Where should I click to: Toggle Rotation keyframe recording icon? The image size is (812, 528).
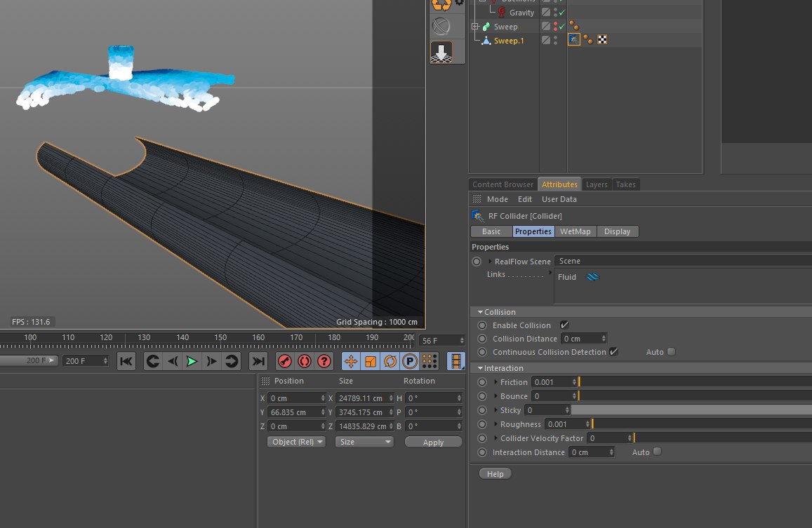(390, 361)
